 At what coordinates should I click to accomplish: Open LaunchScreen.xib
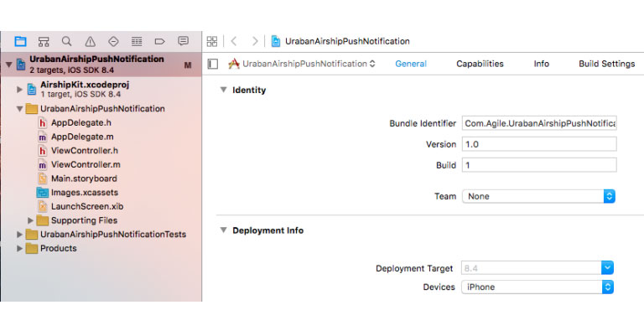87,206
